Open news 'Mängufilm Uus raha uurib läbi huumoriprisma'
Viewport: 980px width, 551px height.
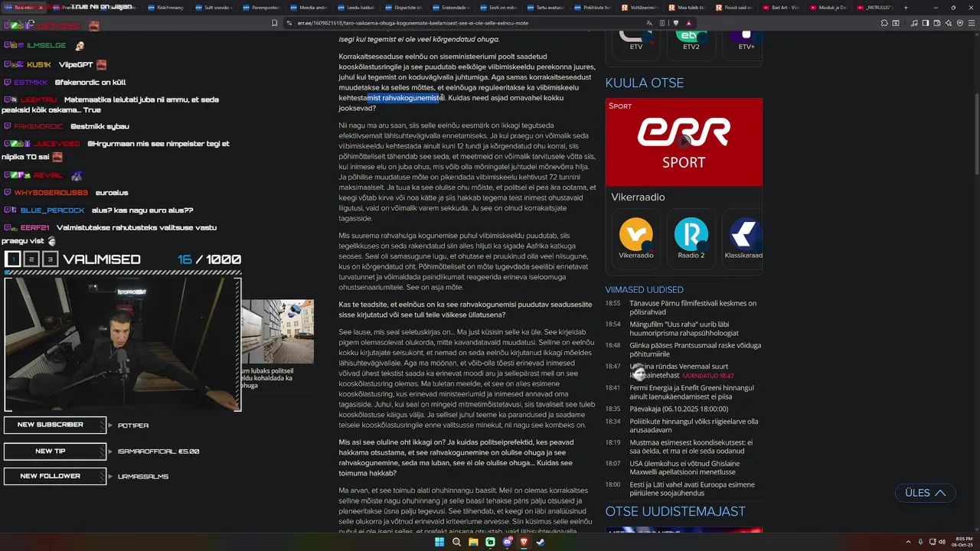(x=684, y=329)
